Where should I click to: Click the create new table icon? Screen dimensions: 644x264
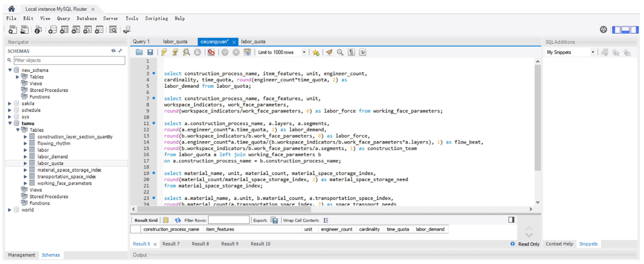coord(64,30)
